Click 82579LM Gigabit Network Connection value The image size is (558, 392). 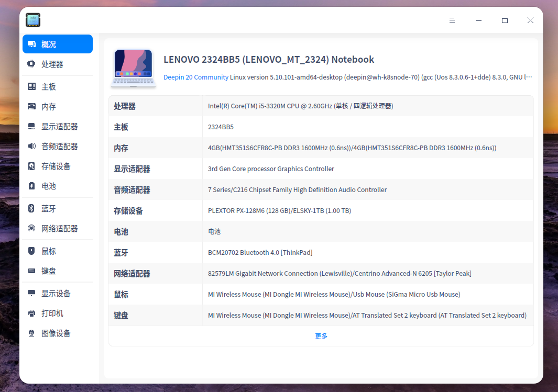(x=340, y=274)
